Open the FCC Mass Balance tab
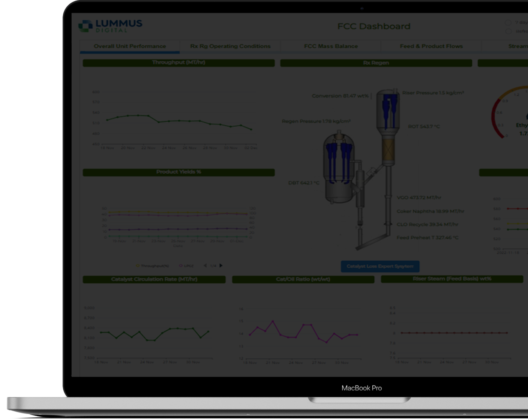Image resolution: width=528 pixels, height=420 pixels. pos(331,46)
